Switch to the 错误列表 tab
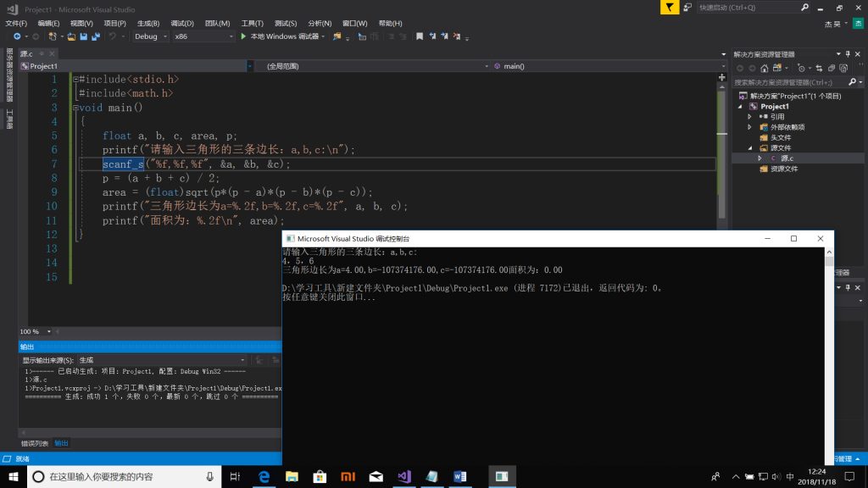This screenshot has width=868, height=488. [34, 443]
